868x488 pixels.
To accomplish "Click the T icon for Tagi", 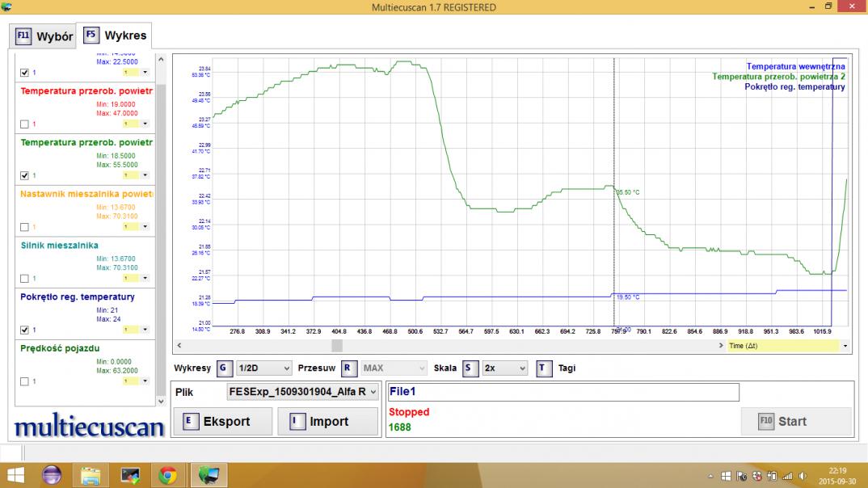I will point(544,368).
